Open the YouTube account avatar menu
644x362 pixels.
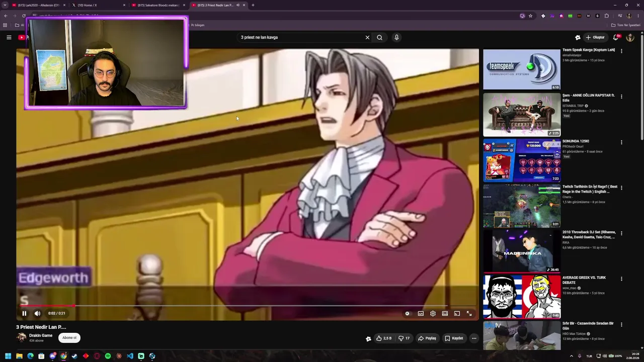tap(630, 37)
